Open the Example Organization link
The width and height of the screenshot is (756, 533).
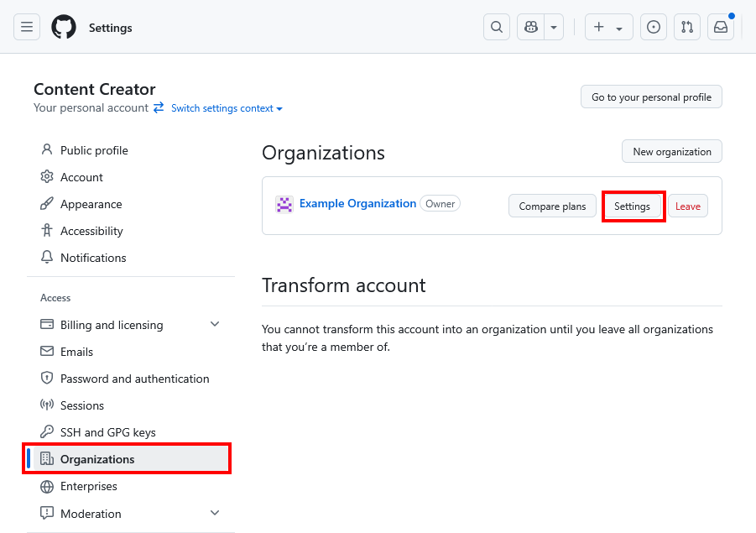click(357, 203)
